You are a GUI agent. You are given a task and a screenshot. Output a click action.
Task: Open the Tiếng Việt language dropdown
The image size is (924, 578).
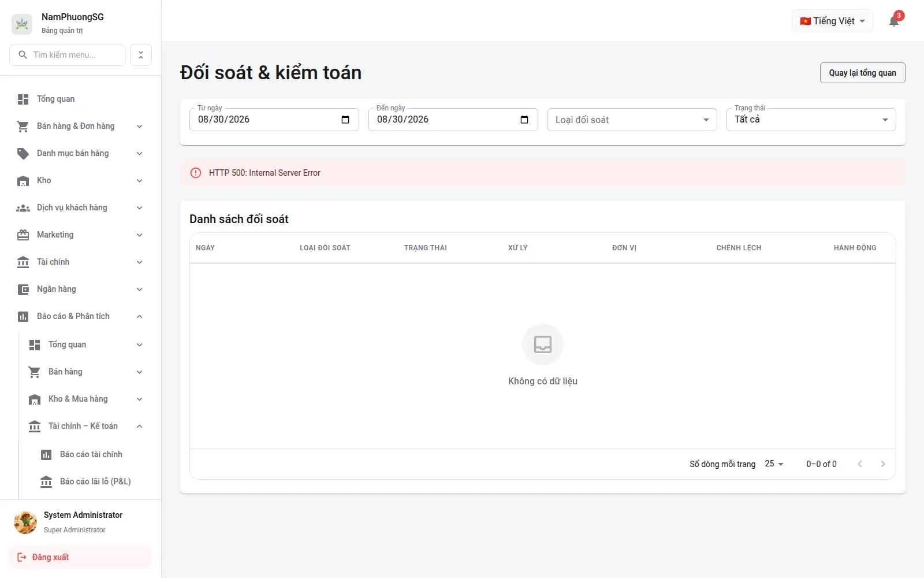[x=832, y=21]
